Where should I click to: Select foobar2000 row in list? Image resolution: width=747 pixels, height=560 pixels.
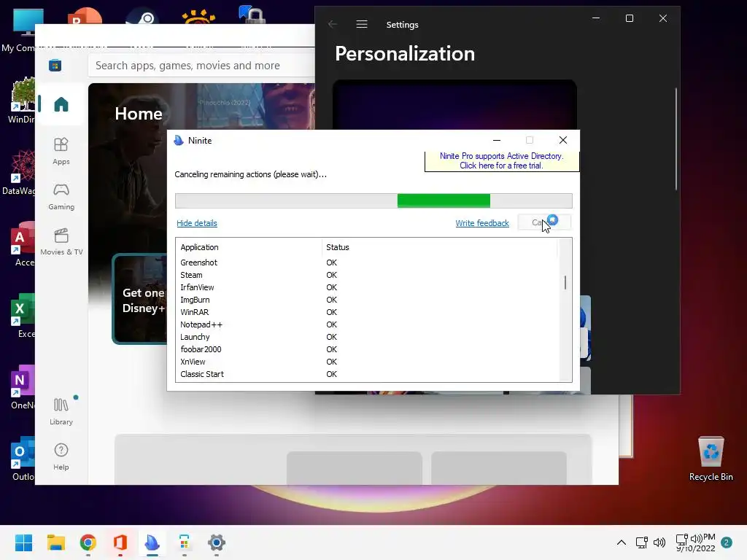pyautogui.click(x=367, y=349)
